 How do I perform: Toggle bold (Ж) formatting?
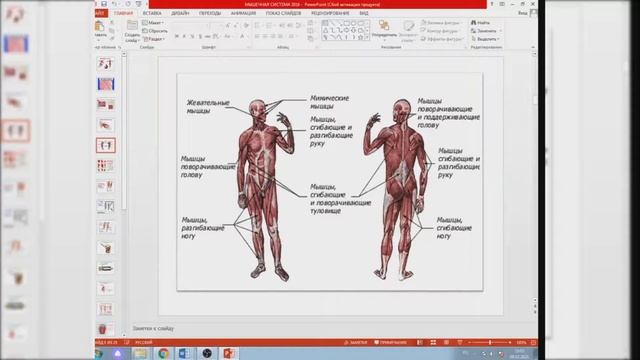pyautogui.click(x=177, y=37)
